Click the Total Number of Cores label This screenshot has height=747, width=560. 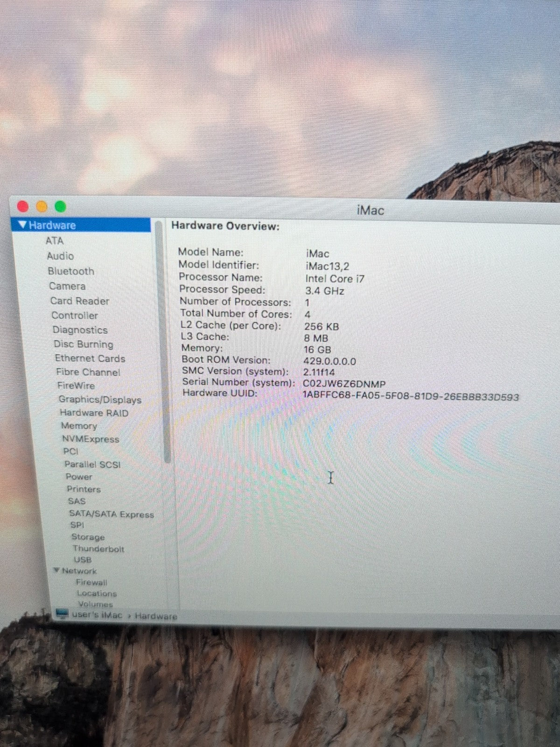[236, 314]
